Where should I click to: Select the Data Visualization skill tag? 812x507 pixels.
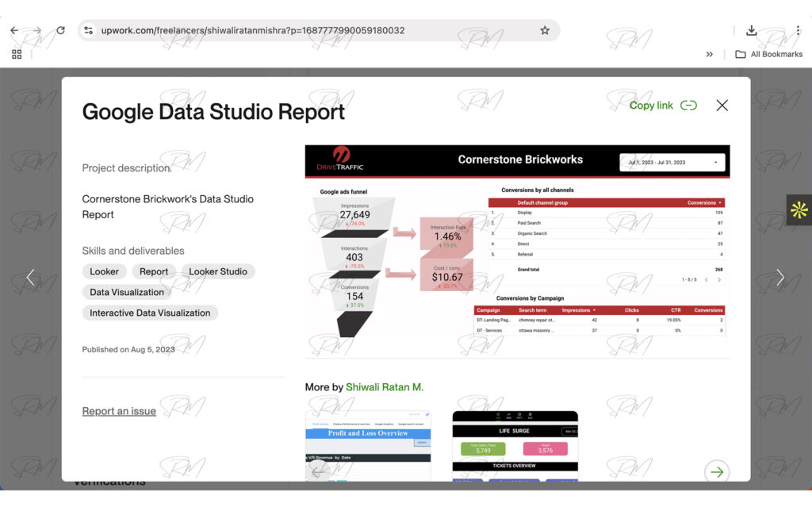click(x=127, y=292)
